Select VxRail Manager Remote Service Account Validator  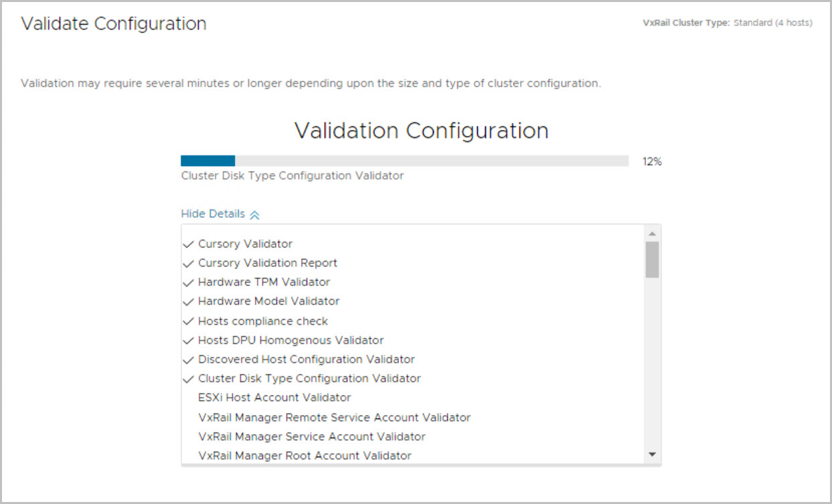click(334, 417)
